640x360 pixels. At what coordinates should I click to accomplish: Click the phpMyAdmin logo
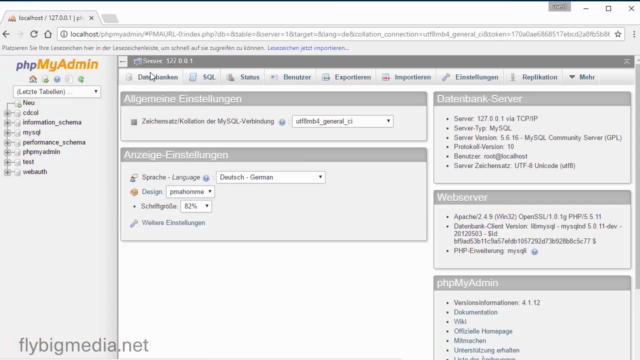click(x=57, y=64)
